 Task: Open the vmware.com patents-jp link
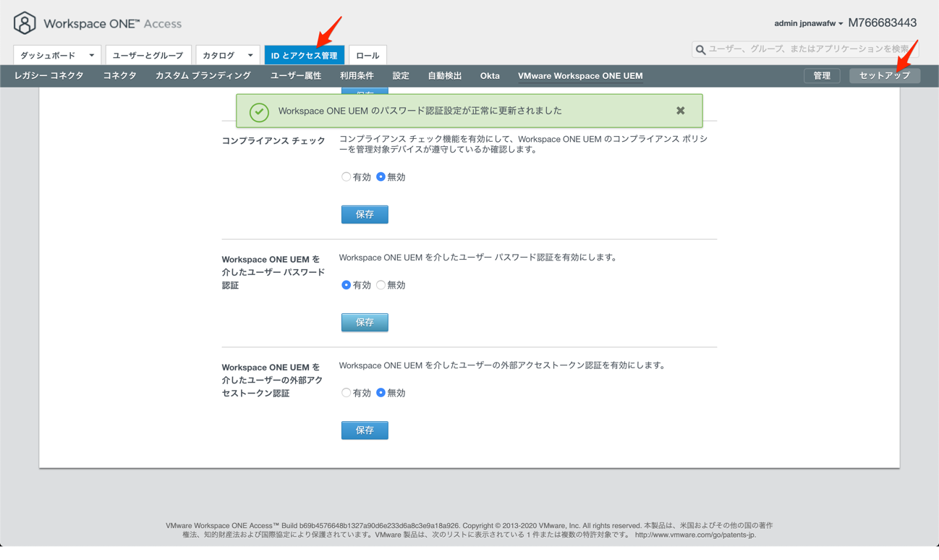coord(695,535)
